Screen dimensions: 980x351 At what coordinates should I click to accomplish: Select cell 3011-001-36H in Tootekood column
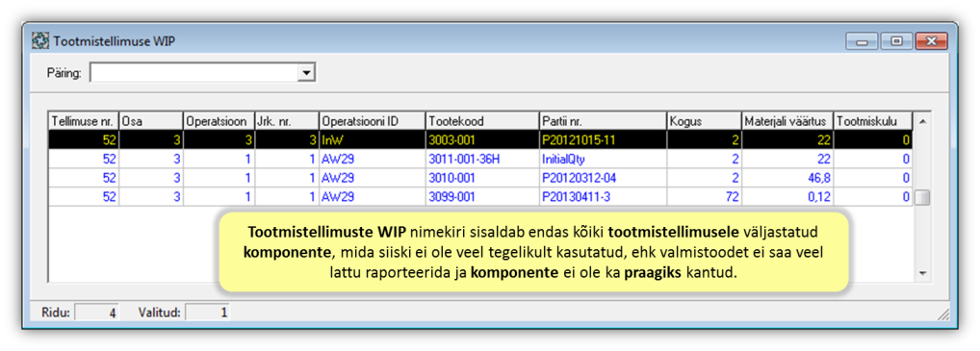[483, 160]
